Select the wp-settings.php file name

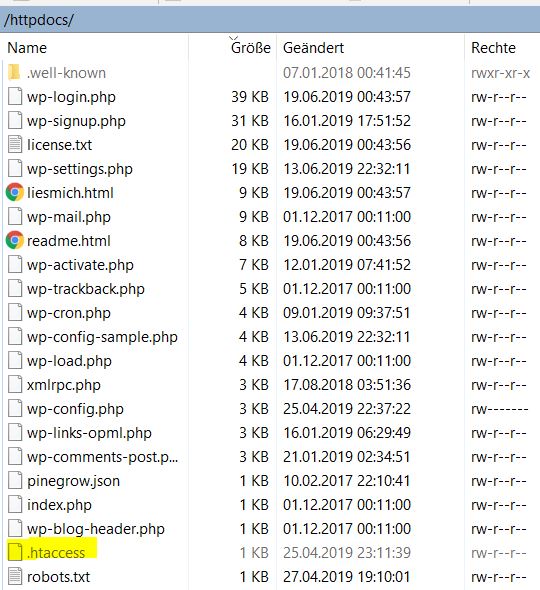pyautogui.click(x=80, y=169)
